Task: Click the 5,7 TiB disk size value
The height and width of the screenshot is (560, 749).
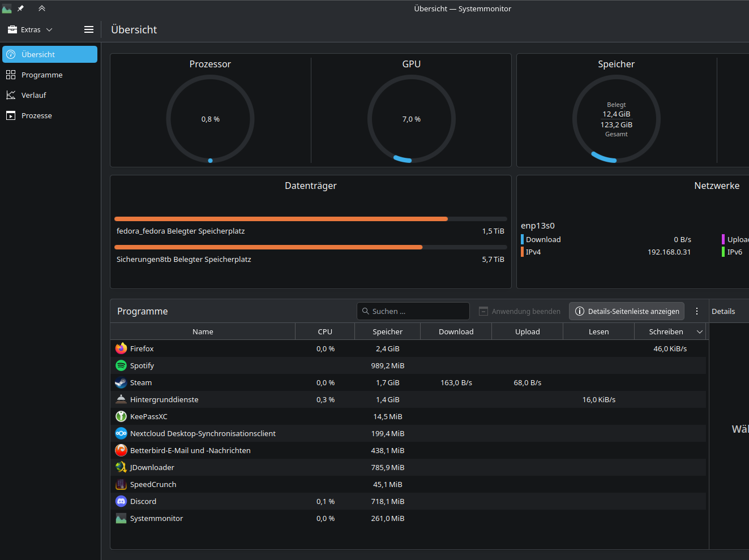Action: click(493, 259)
